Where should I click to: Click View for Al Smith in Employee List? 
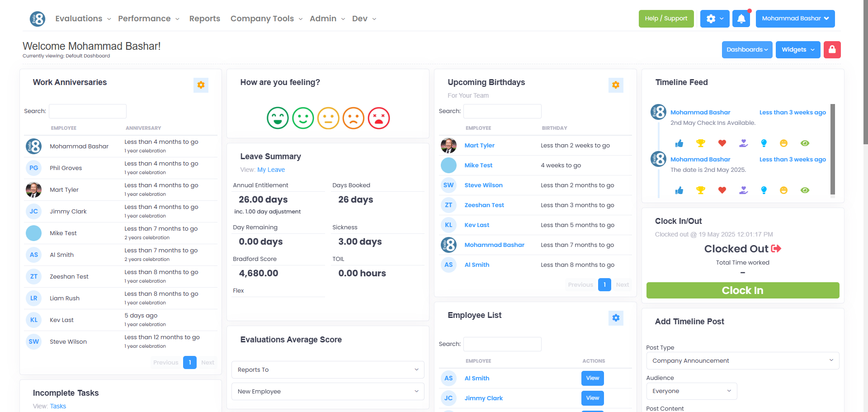click(593, 378)
